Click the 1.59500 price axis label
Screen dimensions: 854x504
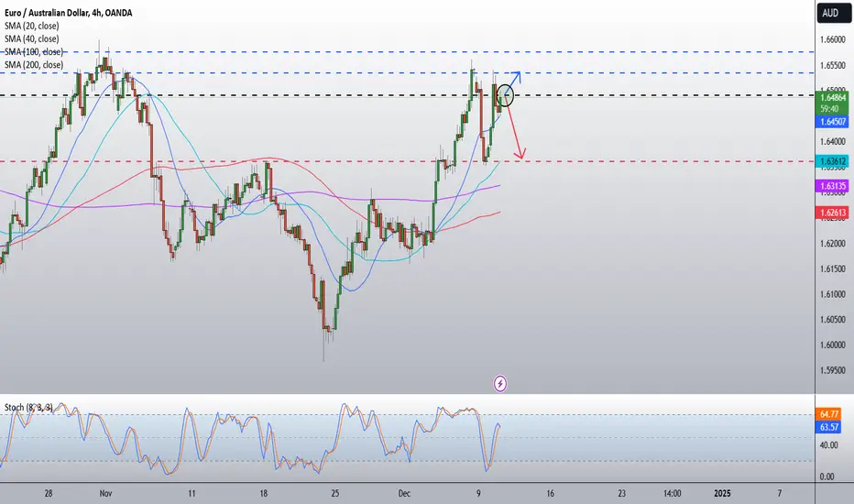point(833,370)
